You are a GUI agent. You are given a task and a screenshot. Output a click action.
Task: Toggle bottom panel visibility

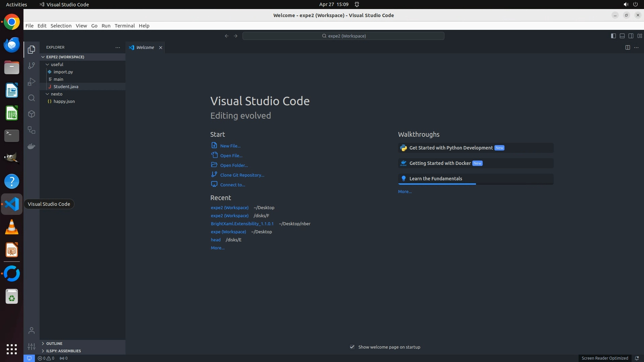click(x=622, y=36)
